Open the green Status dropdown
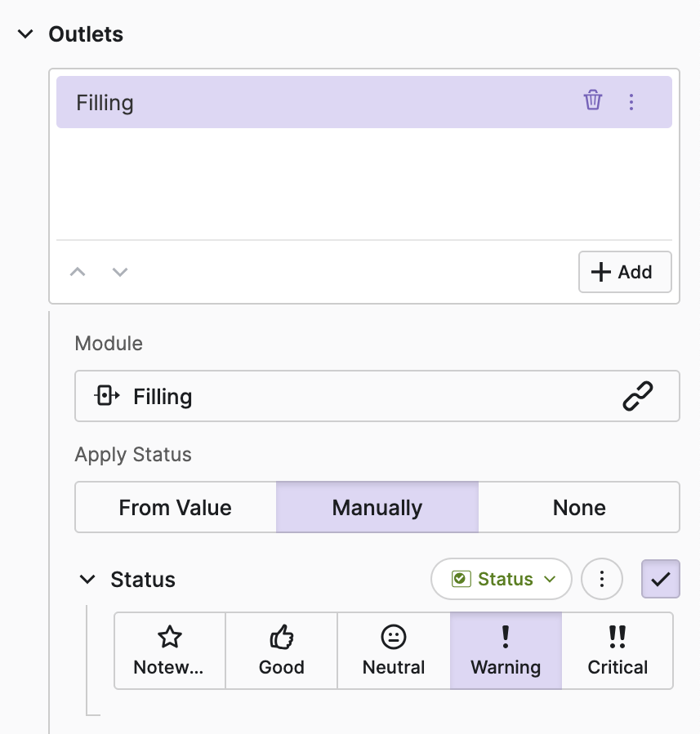 pos(502,579)
